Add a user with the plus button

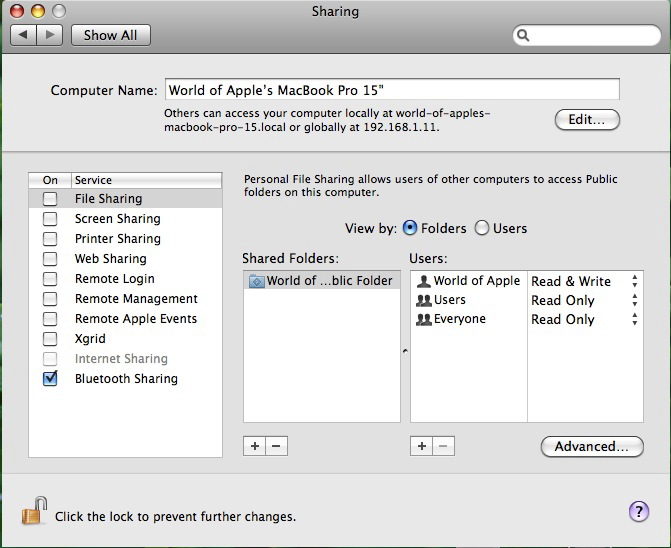422,446
